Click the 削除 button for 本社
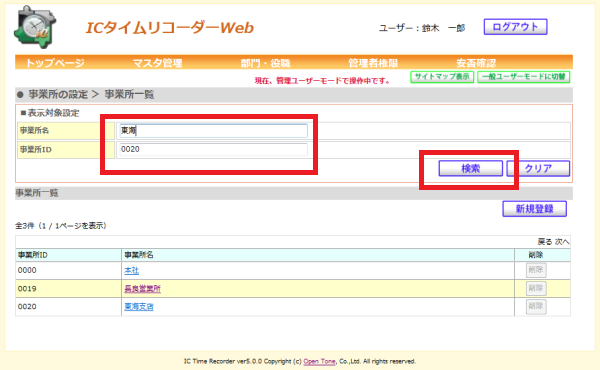The image size is (600, 370). click(x=536, y=270)
